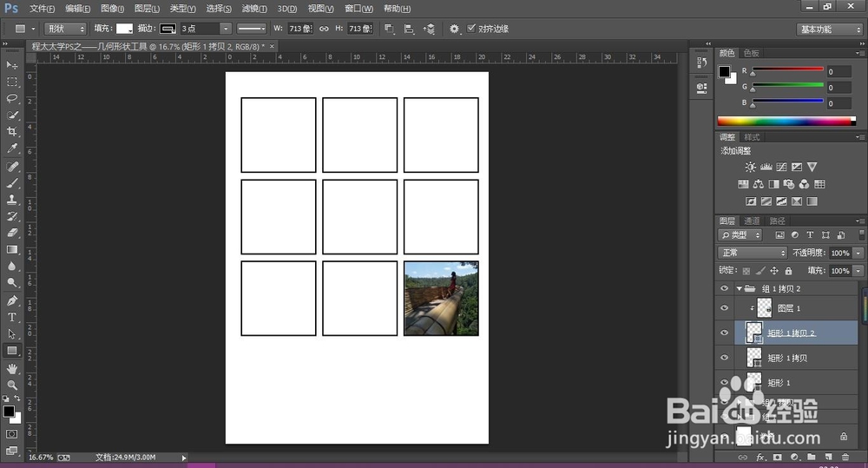Hide layer 矩形 1 拷贝
The height and width of the screenshot is (468, 868).
tap(724, 358)
